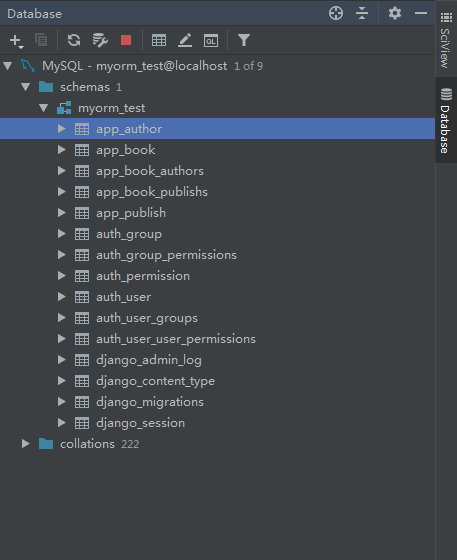Select the collations 222 node
Image resolution: width=457 pixels, height=560 pixels.
click(x=99, y=444)
